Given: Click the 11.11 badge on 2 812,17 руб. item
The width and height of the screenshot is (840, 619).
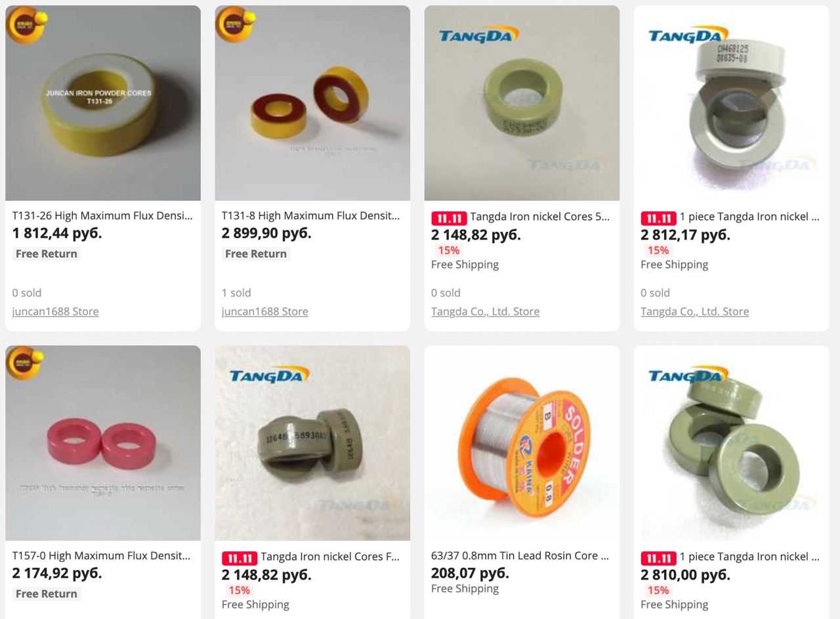Looking at the screenshot, I should (658, 218).
